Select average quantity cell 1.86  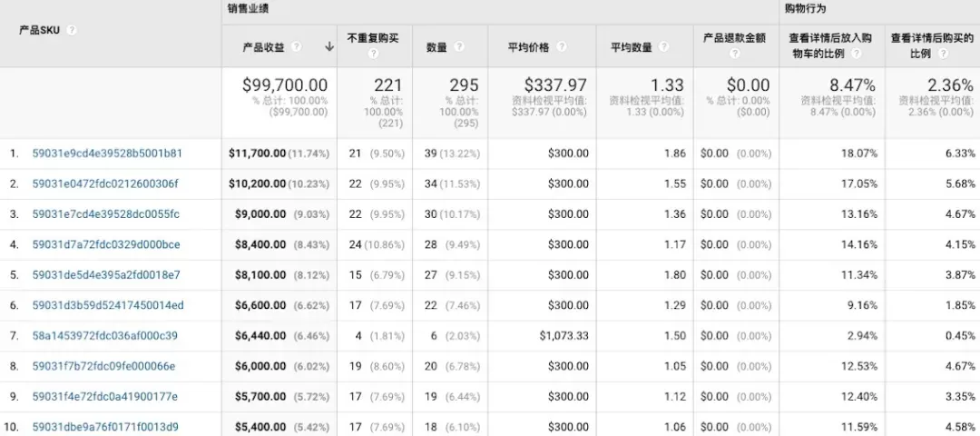[675, 154]
